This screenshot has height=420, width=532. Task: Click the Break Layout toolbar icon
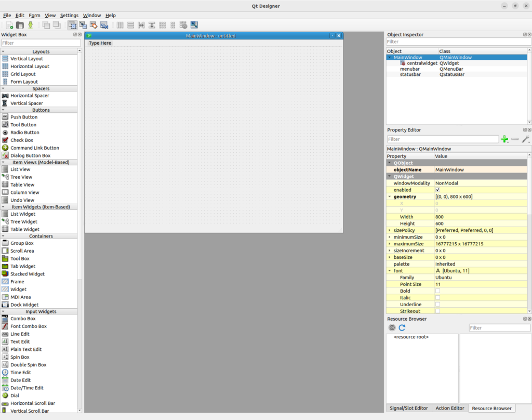tap(183, 25)
